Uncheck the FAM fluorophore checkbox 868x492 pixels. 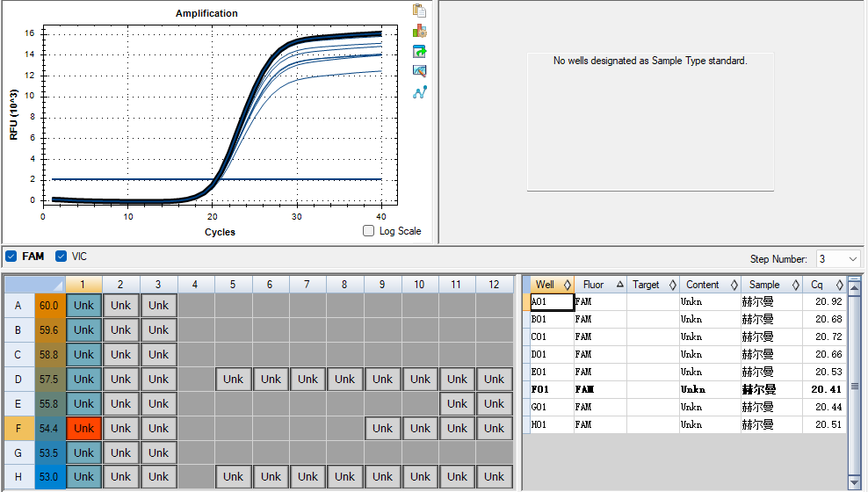click(x=11, y=257)
